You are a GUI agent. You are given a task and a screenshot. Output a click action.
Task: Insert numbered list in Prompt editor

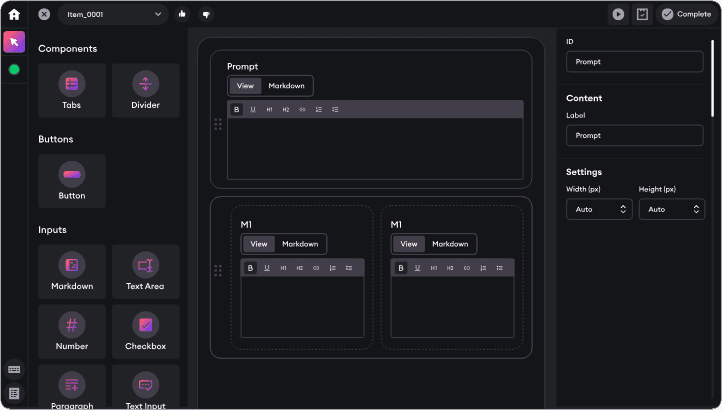pyautogui.click(x=319, y=110)
